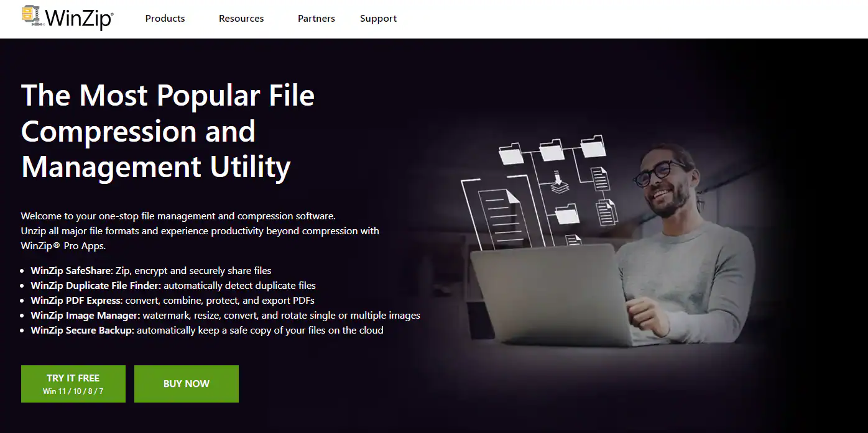Click the TRY IT FREE button
Viewport: 868px width, 433px height.
click(73, 384)
